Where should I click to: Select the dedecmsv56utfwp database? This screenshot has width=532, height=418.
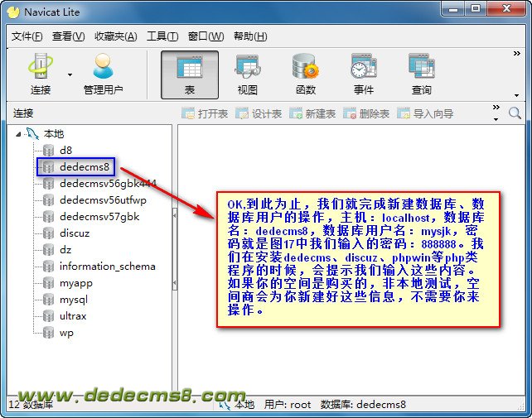pos(103,200)
